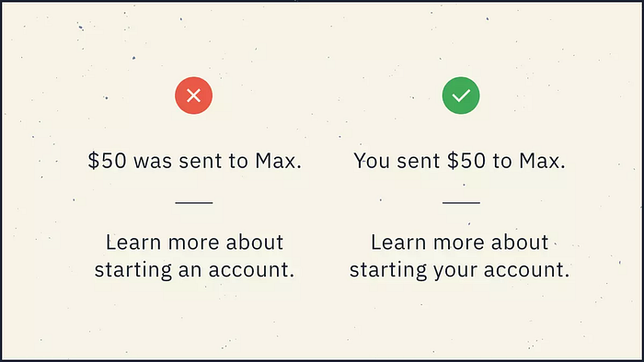Click "Learn" above "starting your account"

pyautogui.click(x=398, y=242)
